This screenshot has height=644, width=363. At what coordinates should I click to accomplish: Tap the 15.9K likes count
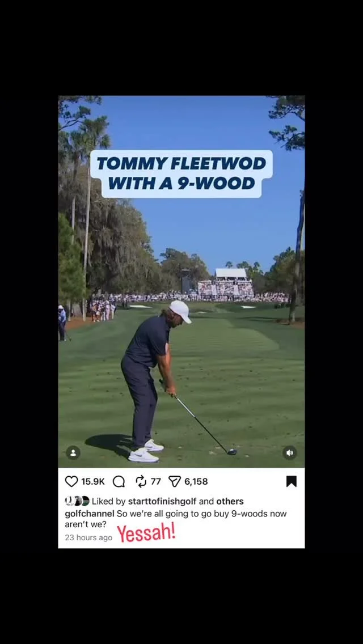(x=93, y=481)
